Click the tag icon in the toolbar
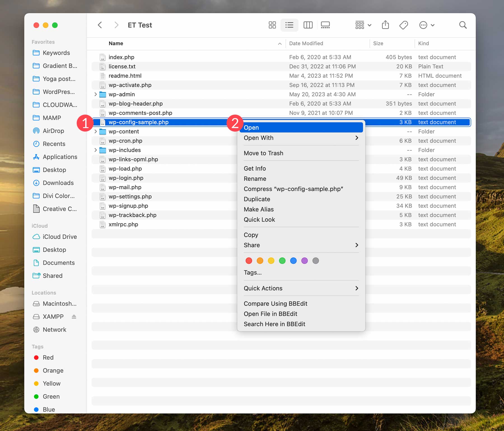The width and height of the screenshot is (504, 431). coord(403,25)
